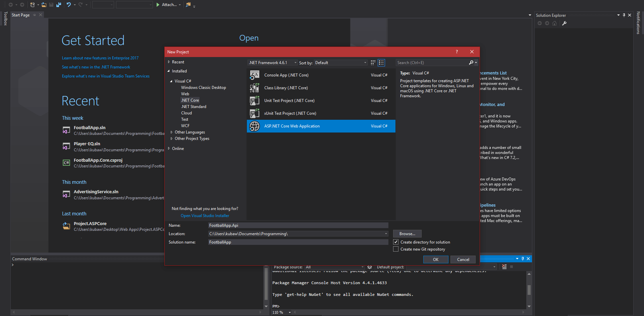
Task: Click the Package Manager Console vertical scrollbar thumb
Action: [529, 290]
